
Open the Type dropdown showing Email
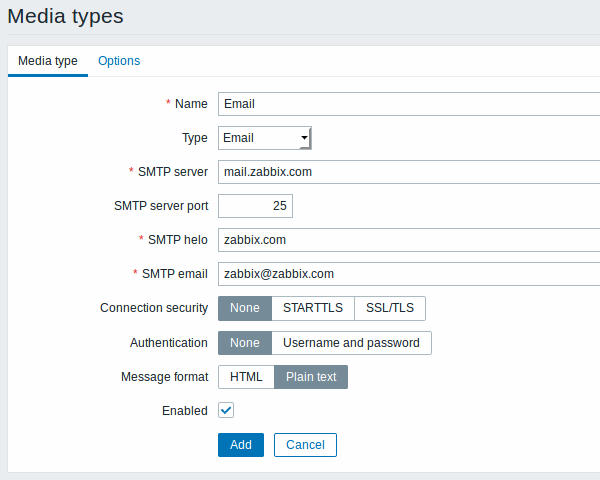pos(265,138)
